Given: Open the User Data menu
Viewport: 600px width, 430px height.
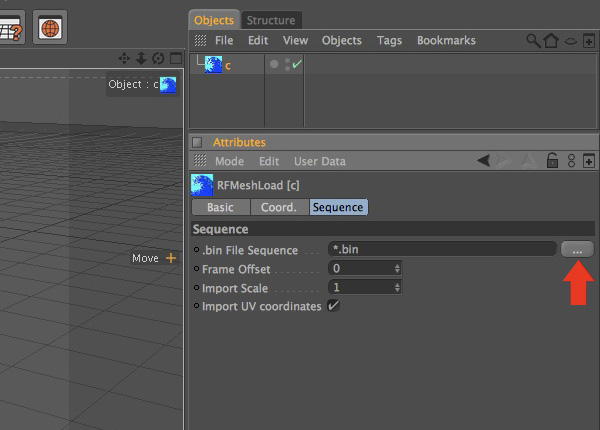Looking at the screenshot, I should click(320, 161).
